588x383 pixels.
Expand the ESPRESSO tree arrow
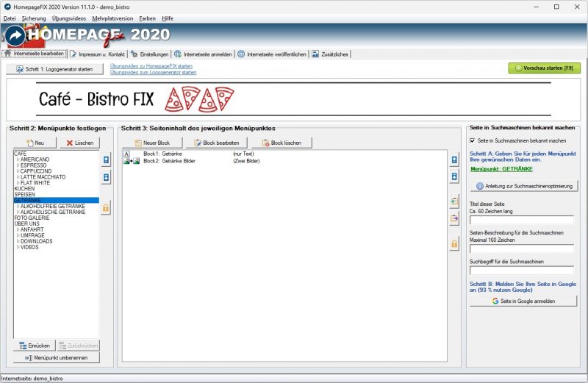(18, 165)
